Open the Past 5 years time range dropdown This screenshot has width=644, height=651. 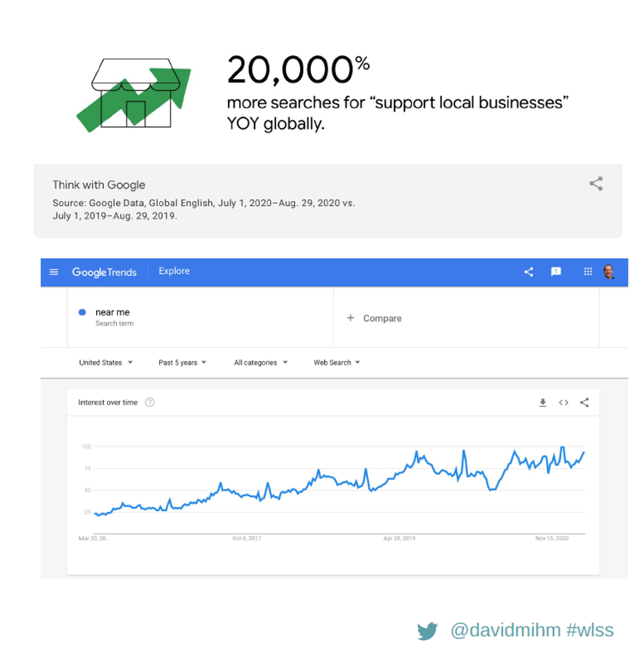pos(182,363)
